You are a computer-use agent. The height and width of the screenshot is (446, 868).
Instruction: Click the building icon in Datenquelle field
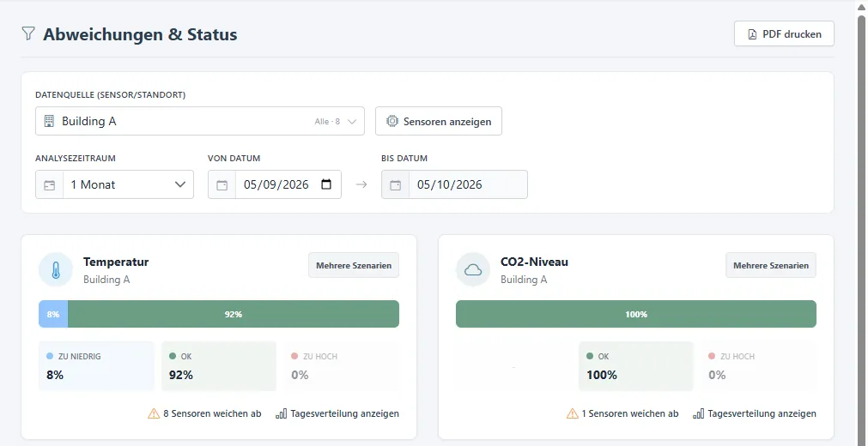point(49,121)
